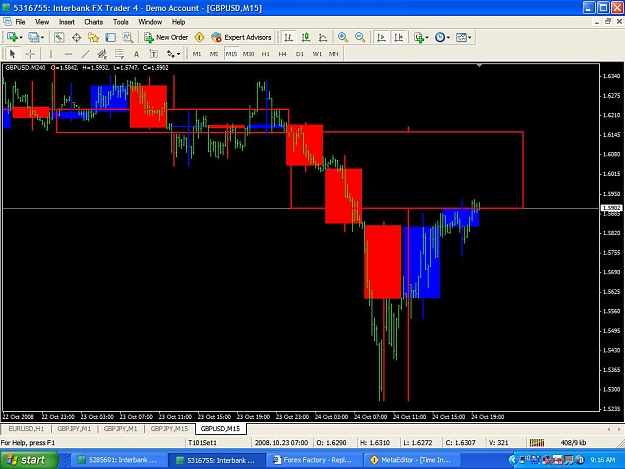This screenshot has height=469, width=625.
Task: Select the Crosshair tool
Action: (x=30, y=54)
